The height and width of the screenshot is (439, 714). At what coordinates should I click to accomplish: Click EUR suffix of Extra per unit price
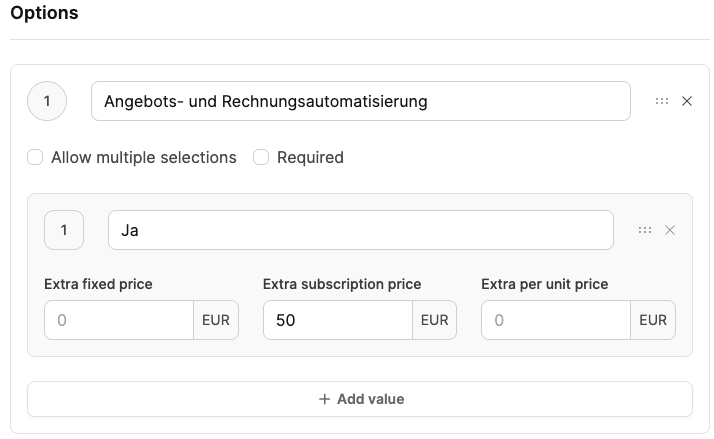pyautogui.click(x=653, y=321)
